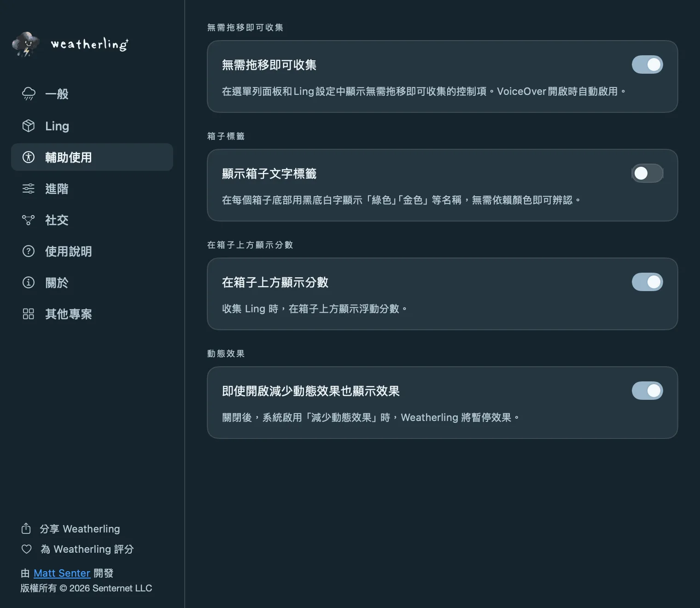This screenshot has height=608, width=700.
Task: Click the connected nodes icon beside 社交
Action: [29, 220]
